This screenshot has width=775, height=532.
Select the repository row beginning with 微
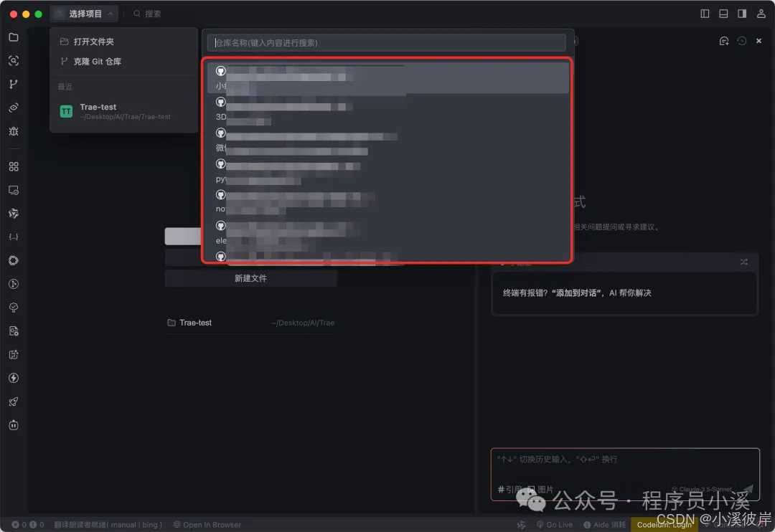(x=387, y=141)
